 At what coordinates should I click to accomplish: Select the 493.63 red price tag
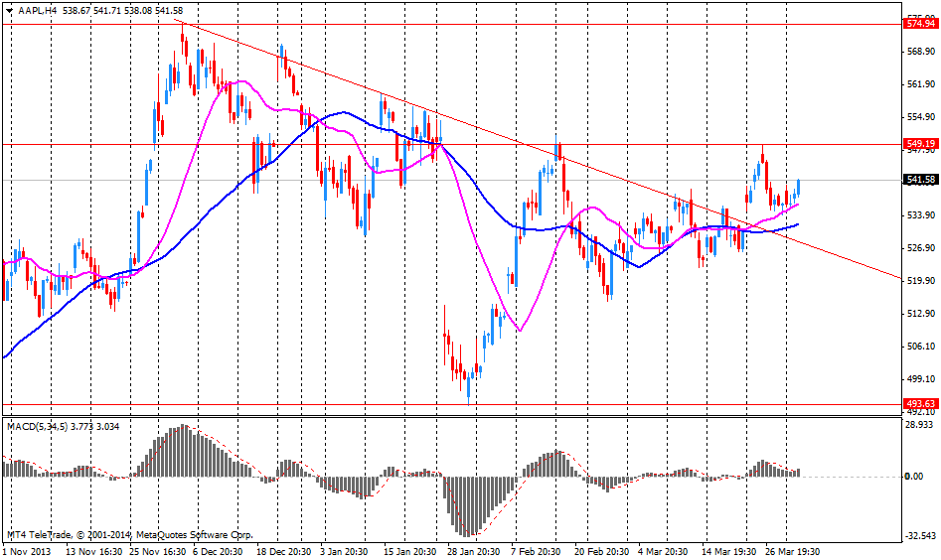pyautogui.click(x=920, y=403)
